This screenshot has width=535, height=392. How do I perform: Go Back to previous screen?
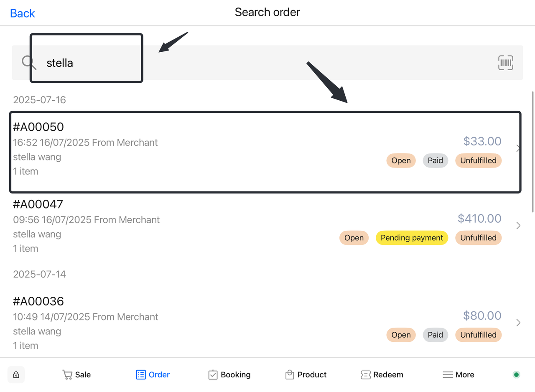(23, 13)
